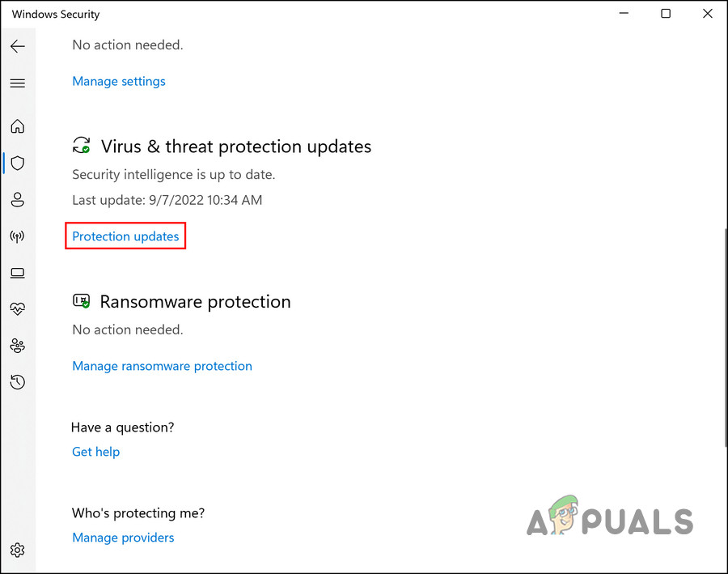Click the Virus & threat protection updates icon
Viewport: 728px width, 574px height.
82,146
